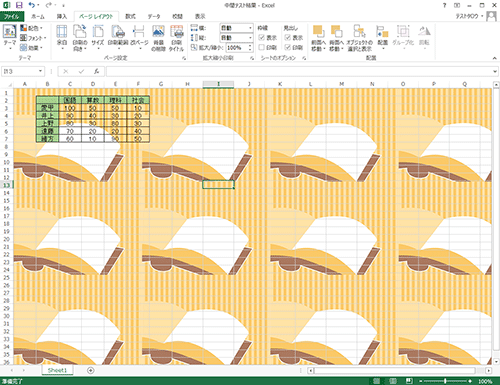Click the vertical scroll down arrow

coord(496,362)
